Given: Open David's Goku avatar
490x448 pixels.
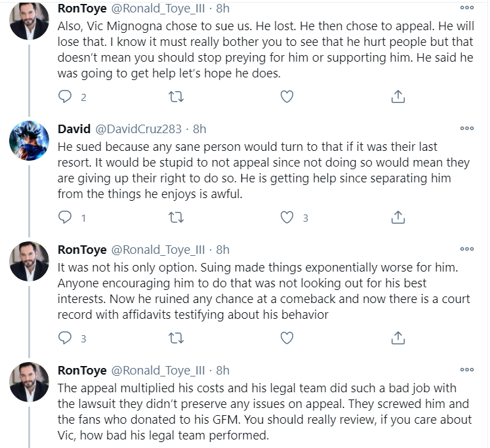Looking at the screenshot, I should [29, 140].
